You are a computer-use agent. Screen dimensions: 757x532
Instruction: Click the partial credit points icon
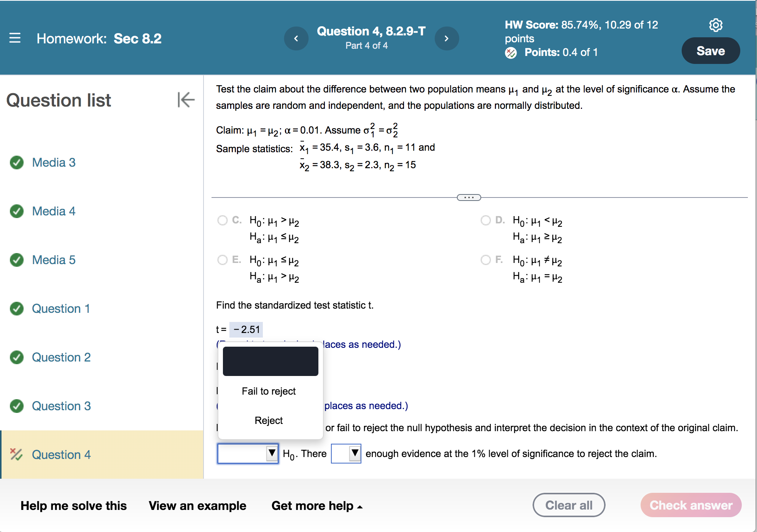click(511, 53)
